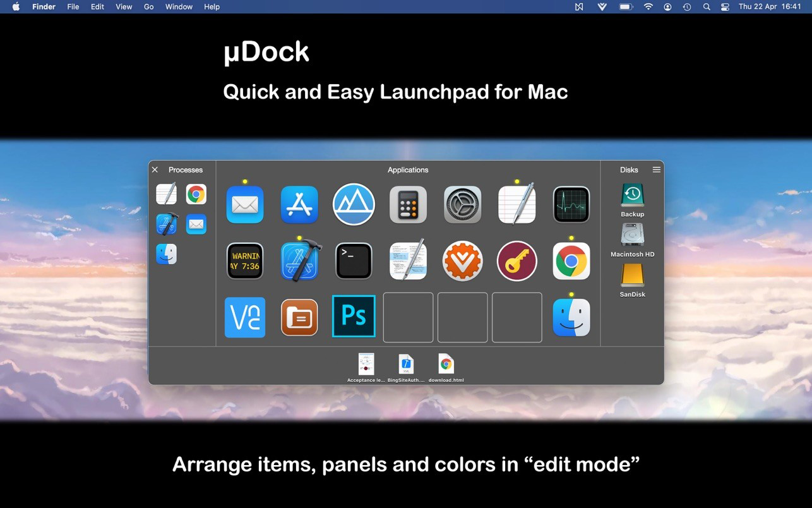The height and width of the screenshot is (508, 812).
Task: Launch the App Store icon
Action: (x=299, y=205)
